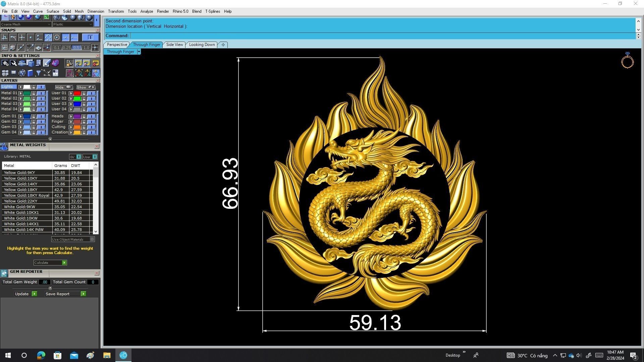Image resolution: width=644 pixels, height=362 pixels.
Task: Click the Planar snap icon
Action: point(38,48)
